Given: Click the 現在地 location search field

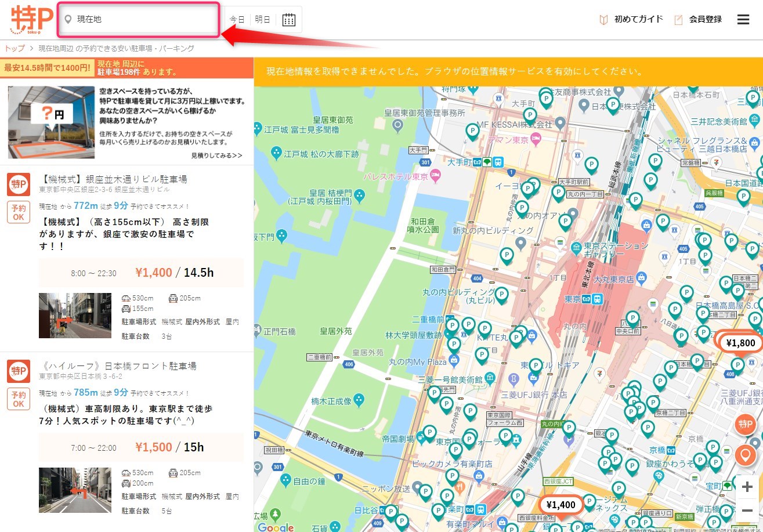Looking at the screenshot, I should click(139, 19).
